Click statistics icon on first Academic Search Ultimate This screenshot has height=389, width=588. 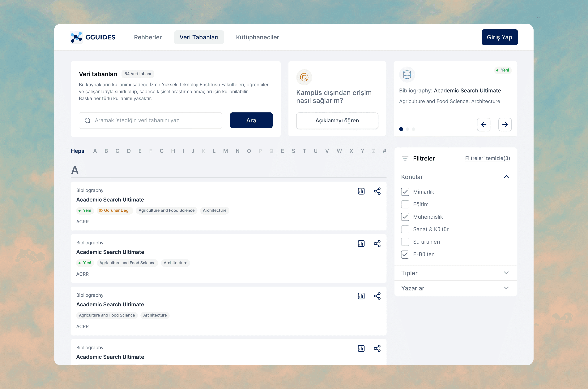pyautogui.click(x=361, y=191)
